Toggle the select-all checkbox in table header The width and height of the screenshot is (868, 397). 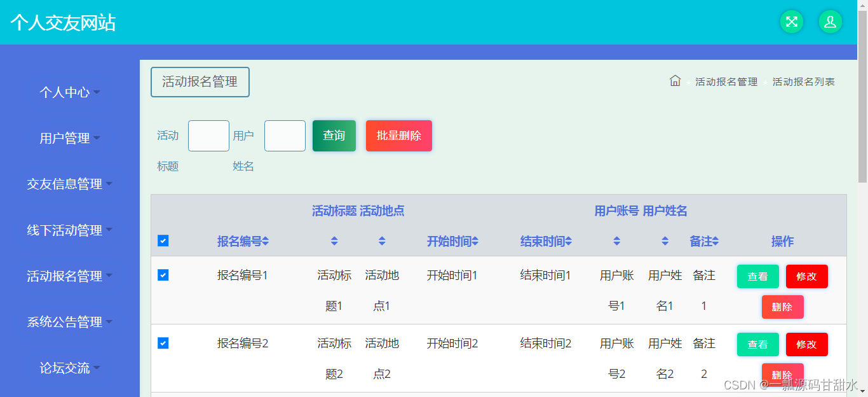click(163, 240)
